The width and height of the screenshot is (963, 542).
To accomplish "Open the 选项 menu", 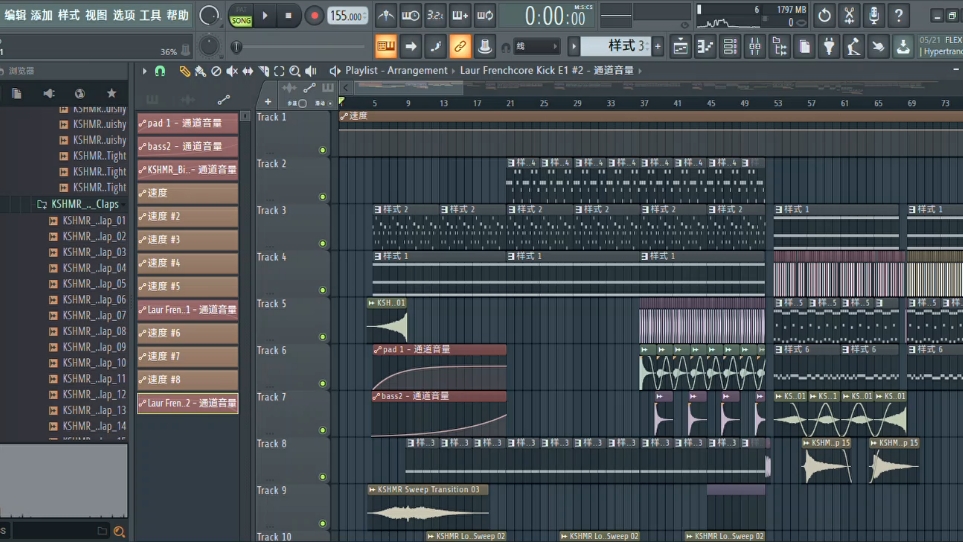I will click(x=123, y=15).
